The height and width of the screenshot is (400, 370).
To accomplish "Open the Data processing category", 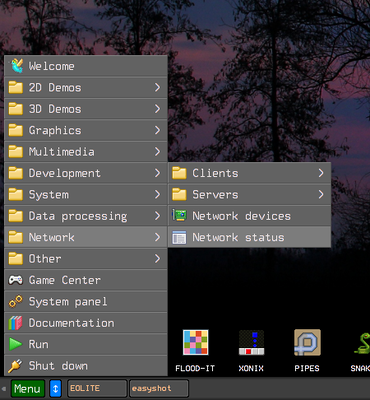I will (86, 216).
